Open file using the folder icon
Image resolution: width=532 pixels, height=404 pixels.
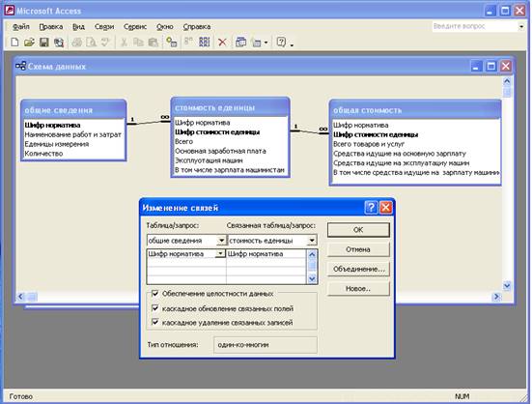pos(29,43)
